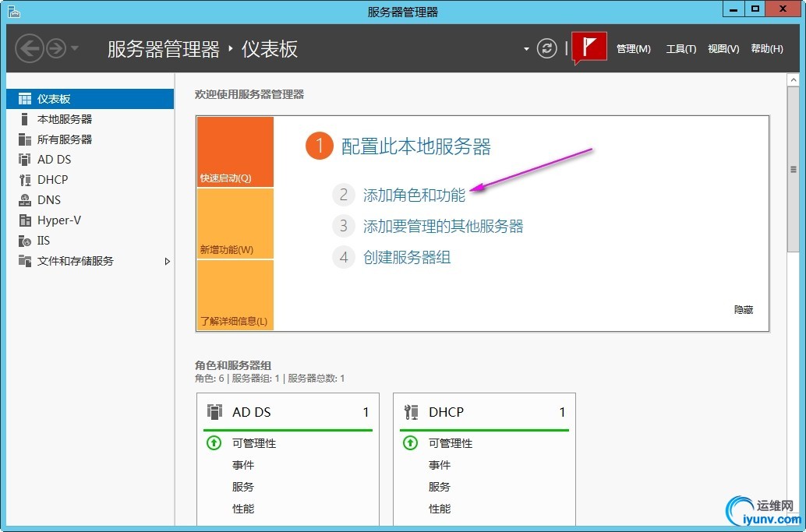This screenshot has width=806, height=532.
Task: Click the IIS icon in sidebar
Action: tap(25, 241)
